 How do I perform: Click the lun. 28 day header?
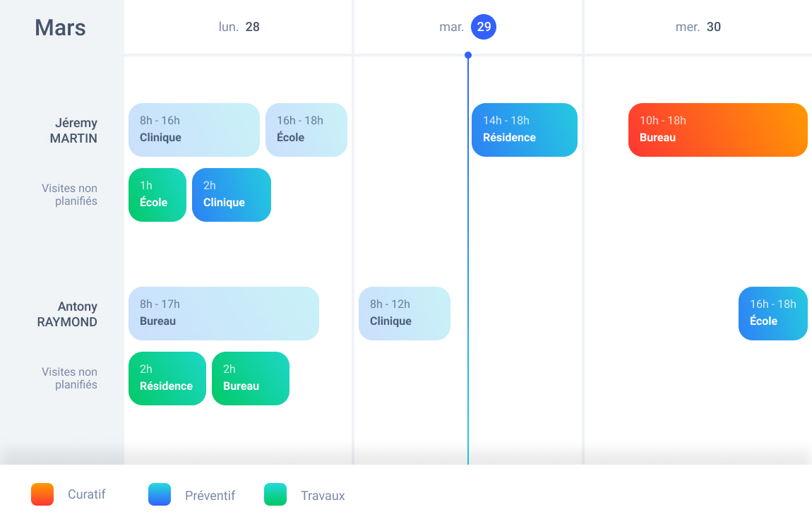pos(239,27)
